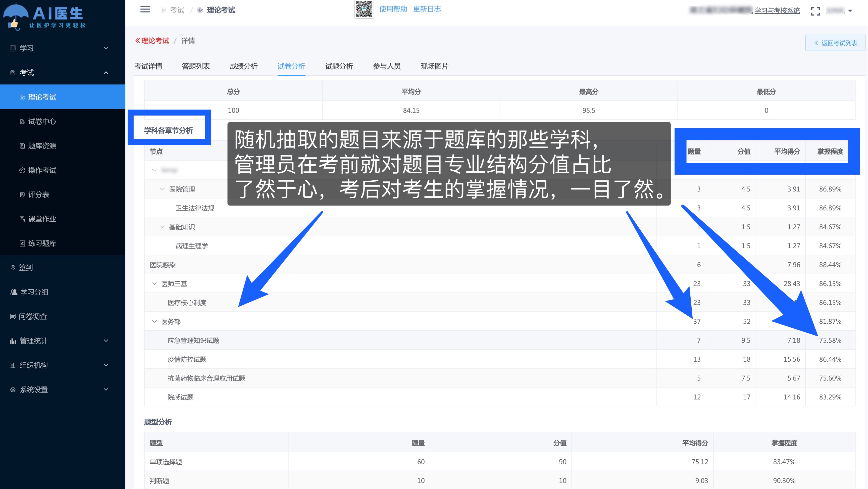This screenshot has width=868, height=489.
Task: Open 学习分组 in the sidebar
Action: coord(63,292)
